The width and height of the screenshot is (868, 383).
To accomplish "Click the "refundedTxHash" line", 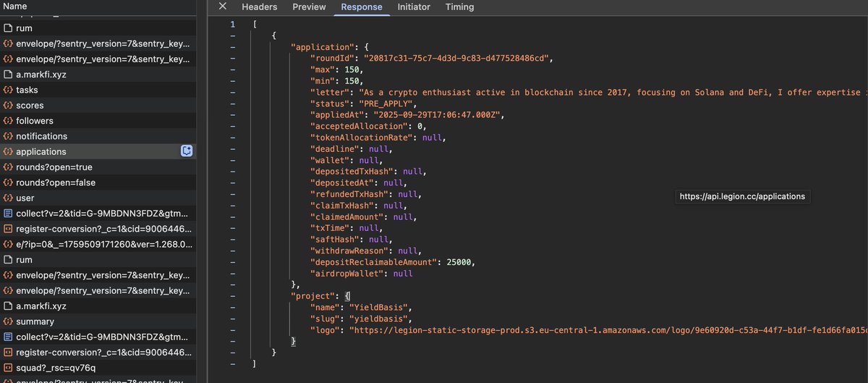I will click(x=365, y=195).
